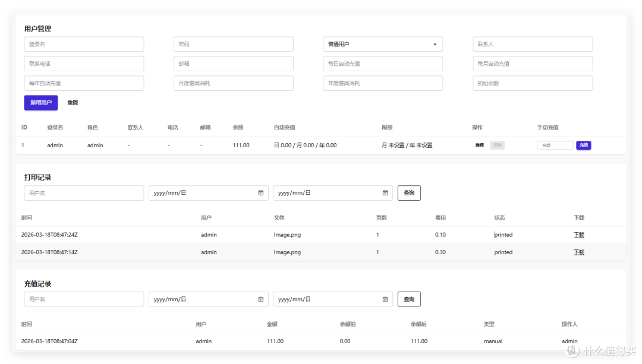Click the 充值 button in admin row

pos(583,145)
